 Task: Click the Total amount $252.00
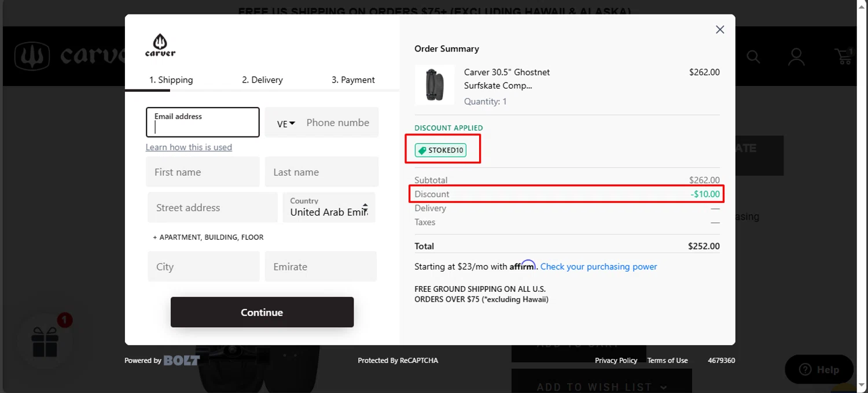click(x=704, y=246)
